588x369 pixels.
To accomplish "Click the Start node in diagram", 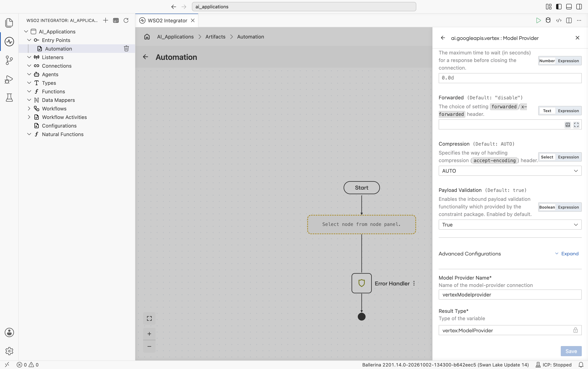I will [x=361, y=188].
